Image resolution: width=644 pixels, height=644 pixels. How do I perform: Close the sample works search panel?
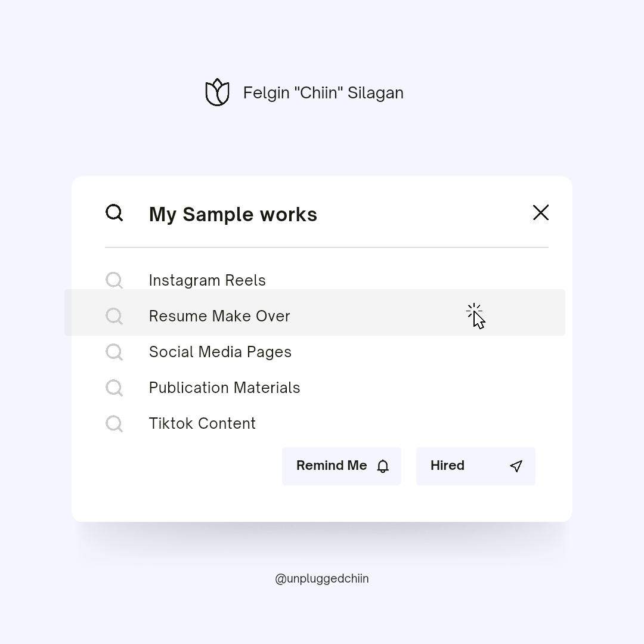click(540, 213)
